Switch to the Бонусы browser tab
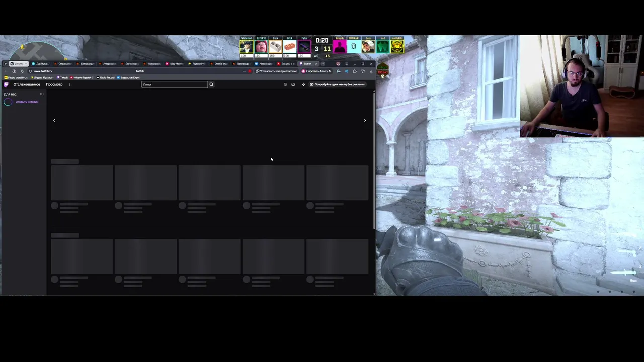644x362 pixels. click(x=286, y=64)
